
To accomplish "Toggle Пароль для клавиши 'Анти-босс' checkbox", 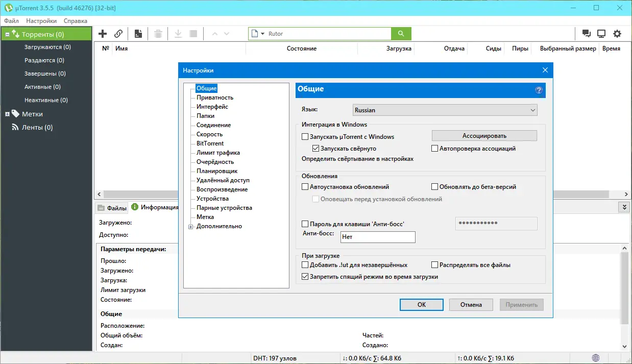I will [x=305, y=224].
